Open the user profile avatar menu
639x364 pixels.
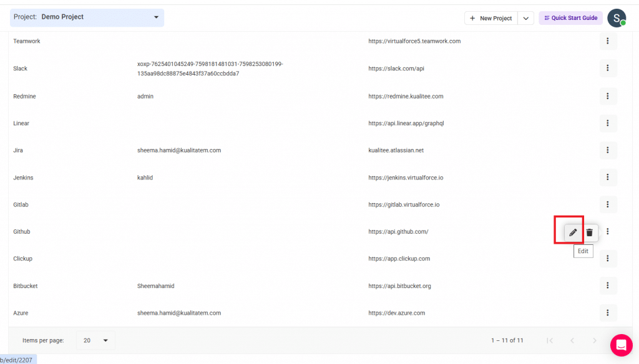coord(617,18)
